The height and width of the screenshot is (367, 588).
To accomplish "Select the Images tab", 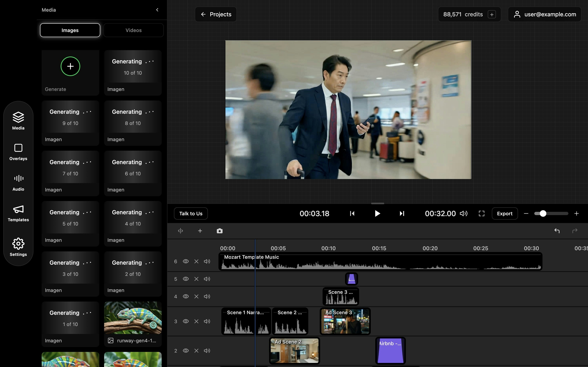I will [x=70, y=30].
